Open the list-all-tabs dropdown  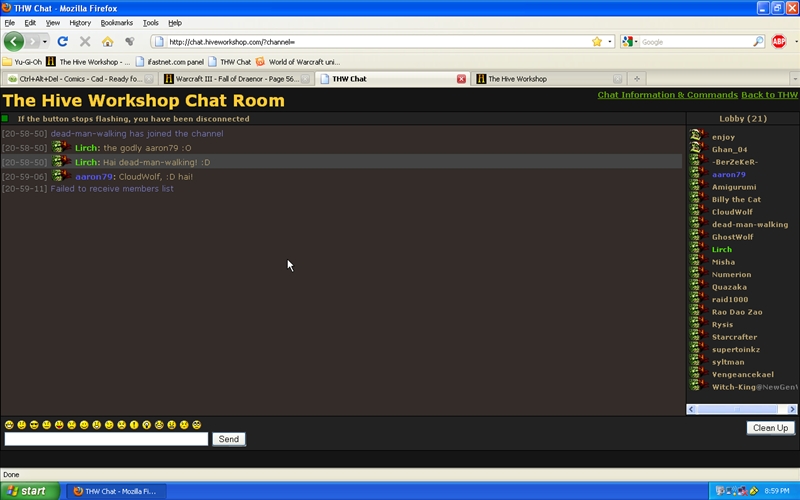tap(794, 79)
